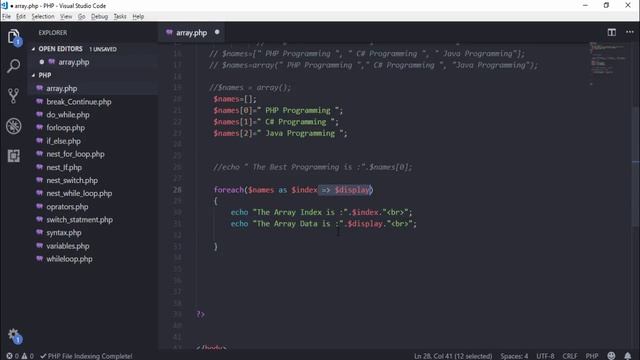The width and height of the screenshot is (640, 360).
Task: Open the editor More Actions ellipsis
Action: click(630, 32)
